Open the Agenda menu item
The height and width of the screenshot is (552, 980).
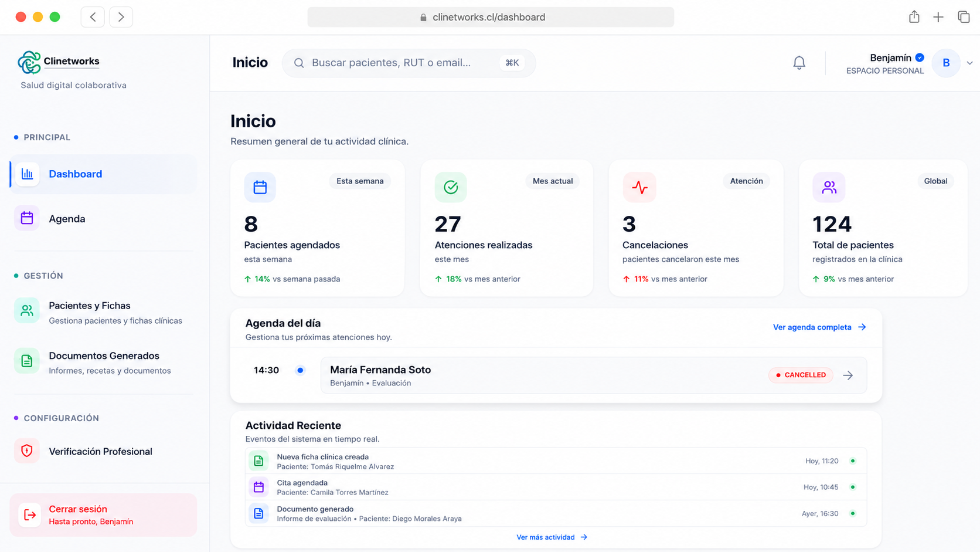[x=103, y=218]
